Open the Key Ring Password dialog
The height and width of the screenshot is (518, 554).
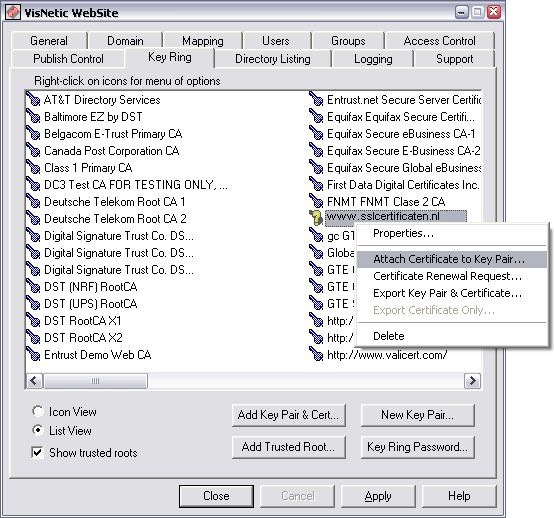click(x=417, y=447)
